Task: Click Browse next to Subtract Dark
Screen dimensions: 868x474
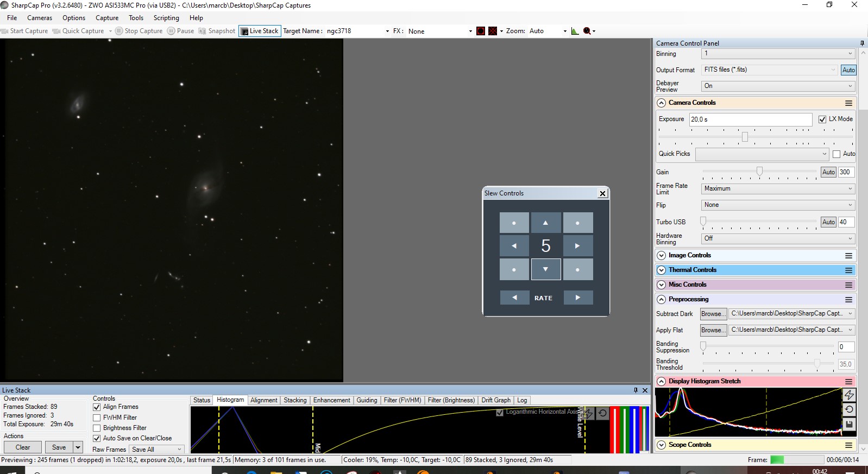Action: (x=713, y=314)
